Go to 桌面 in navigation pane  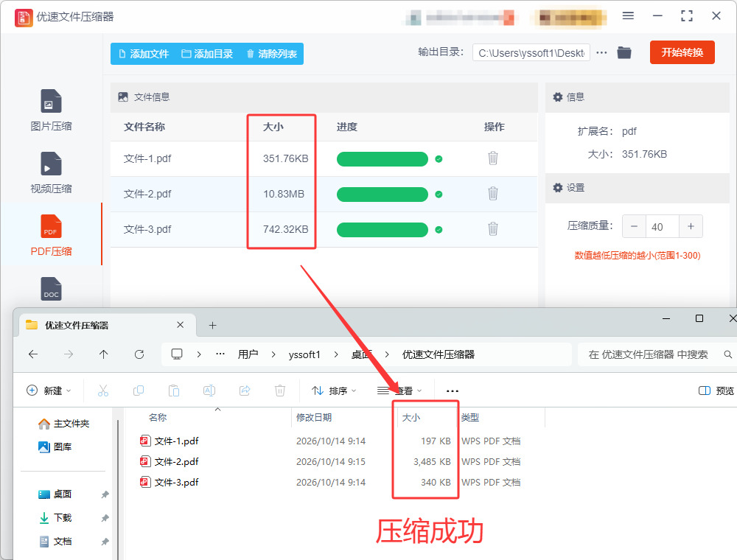[x=63, y=494]
